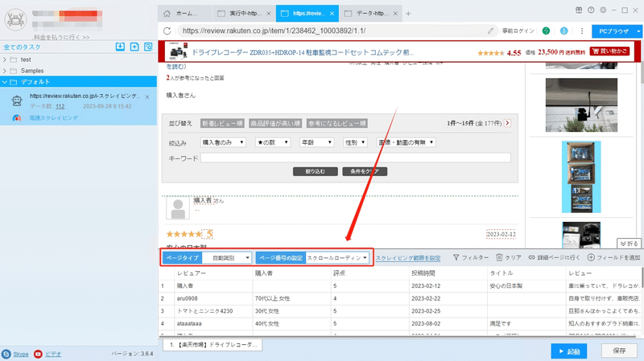Open the PCブラウザ dropdown arrow
This screenshot has width=644, height=361.
[x=638, y=31]
